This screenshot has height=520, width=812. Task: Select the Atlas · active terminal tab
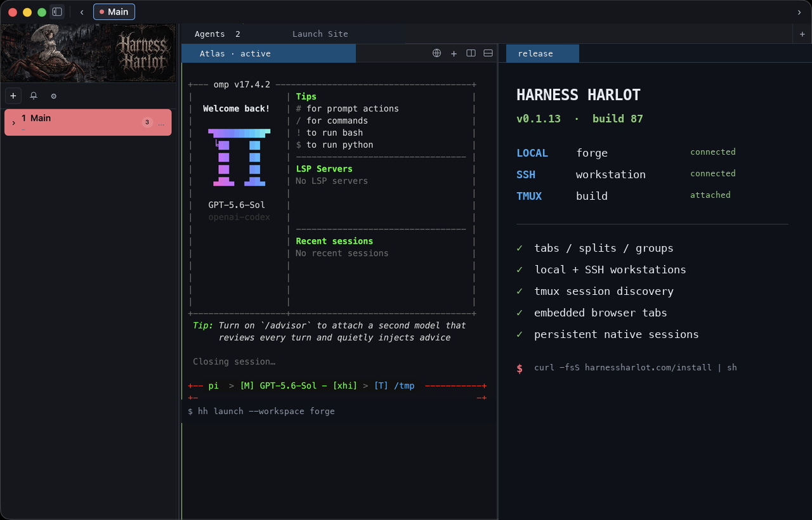(x=268, y=53)
